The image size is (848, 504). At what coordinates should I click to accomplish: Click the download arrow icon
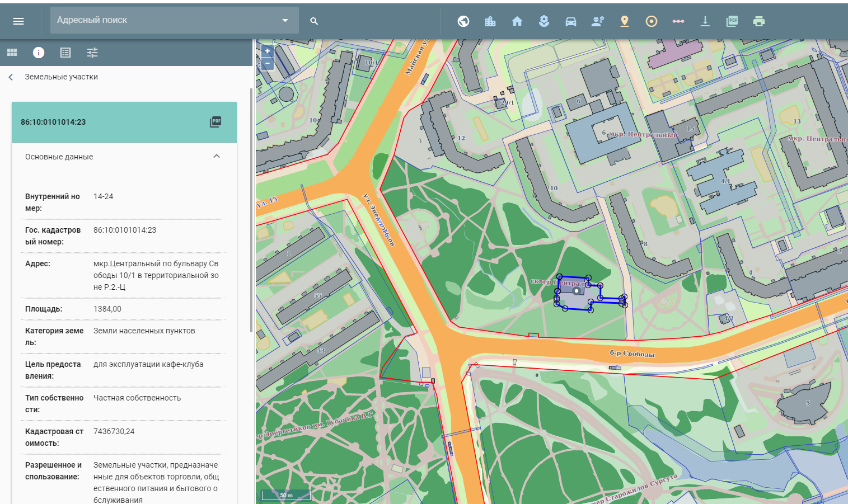pos(705,21)
